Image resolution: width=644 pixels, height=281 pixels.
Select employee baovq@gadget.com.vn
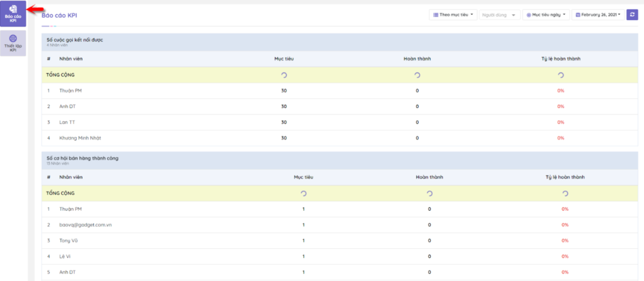(x=86, y=224)
